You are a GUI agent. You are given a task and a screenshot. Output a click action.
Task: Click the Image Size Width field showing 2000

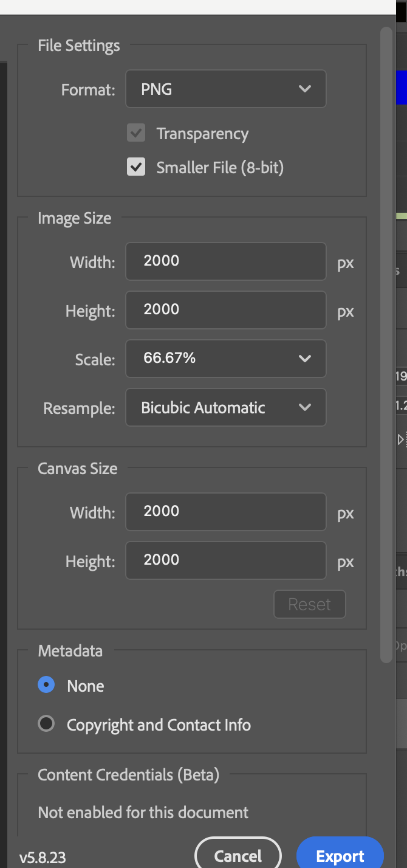pyautogui.click(x=225, y=261)
